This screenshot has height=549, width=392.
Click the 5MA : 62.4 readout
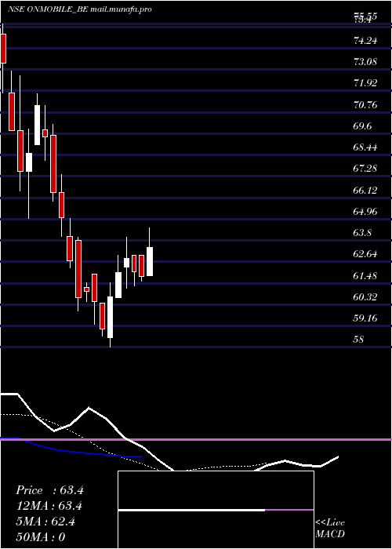45,522
